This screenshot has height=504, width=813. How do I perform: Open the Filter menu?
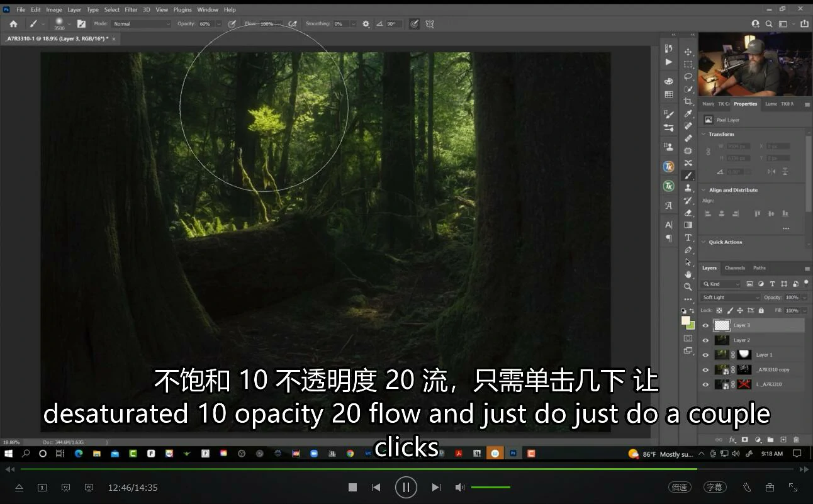(x=131, y=9)
